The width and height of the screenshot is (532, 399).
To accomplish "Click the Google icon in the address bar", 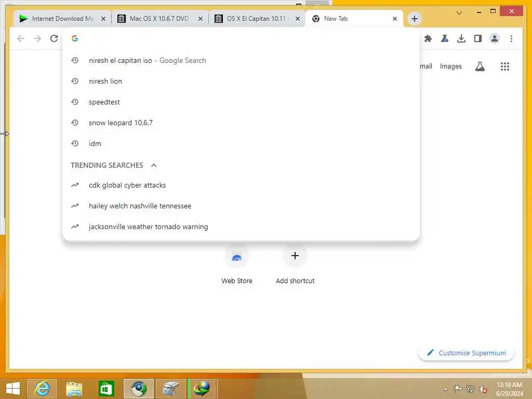I will click(x=75, y=38).
